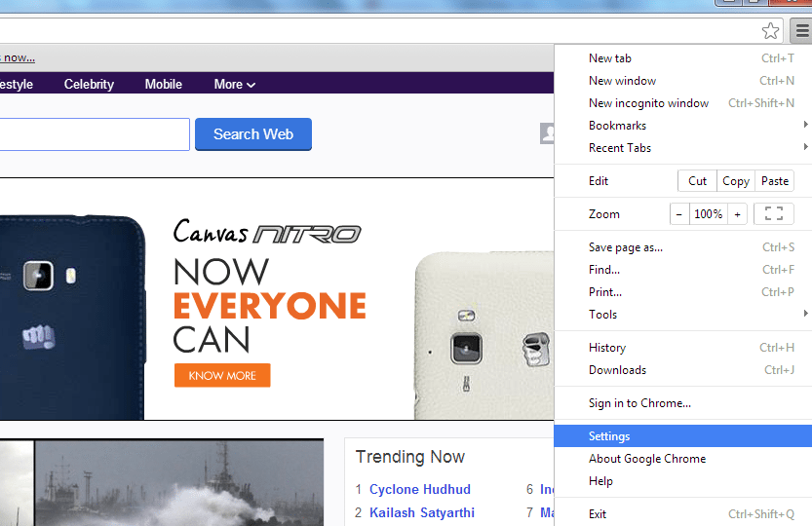Click the 100% zoom level value

point(709,214)
